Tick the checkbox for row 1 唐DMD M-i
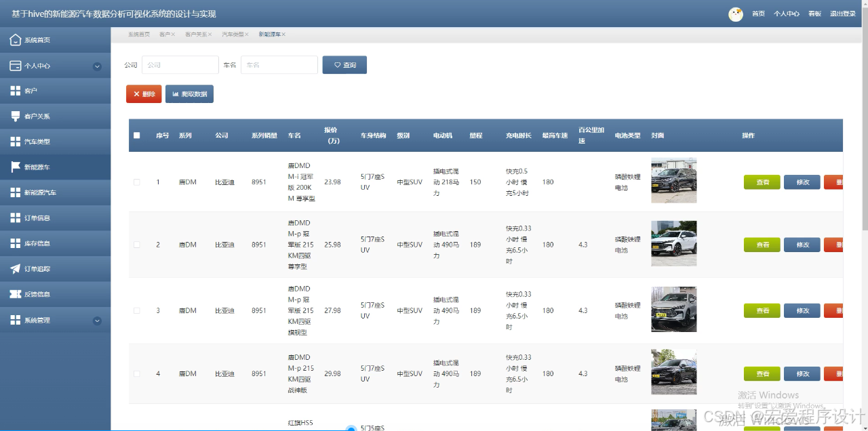The height and width of the screenshot is (431, 868). coord(136,182)
